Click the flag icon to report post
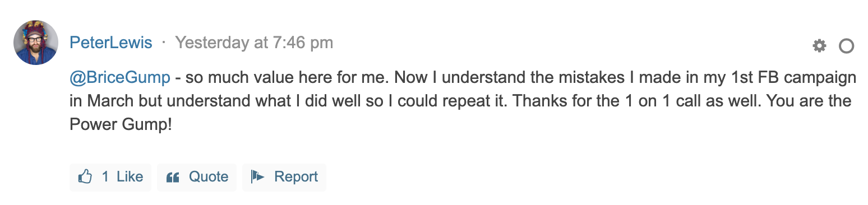 tap(258, 177)
